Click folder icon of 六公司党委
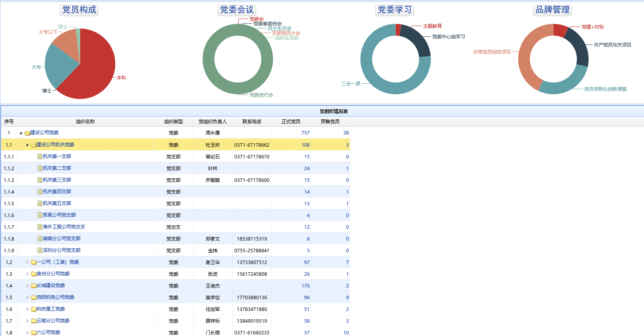This screenshot has width=644, height=336. (33, 332)
